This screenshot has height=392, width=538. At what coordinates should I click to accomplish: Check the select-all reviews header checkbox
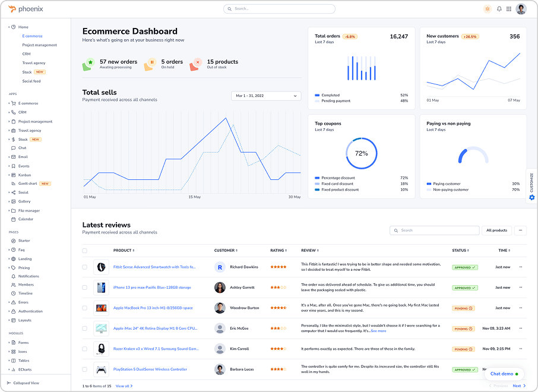84,251
